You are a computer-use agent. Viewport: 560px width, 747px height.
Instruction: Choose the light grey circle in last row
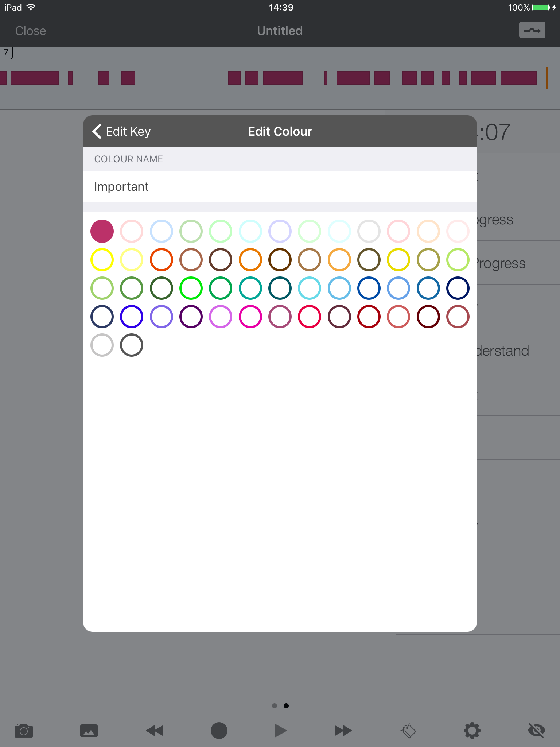(x=102, y=345)
